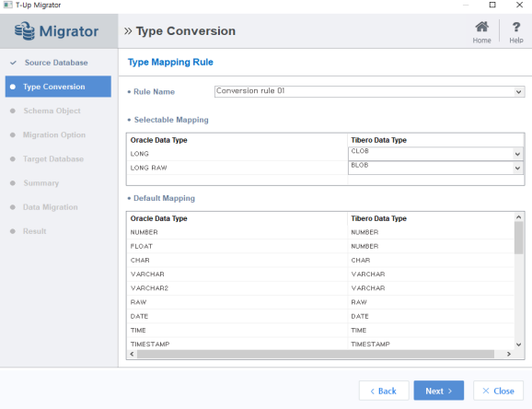Open the Migration Option step
The image size is (532, 409).
tap(54, 134)
